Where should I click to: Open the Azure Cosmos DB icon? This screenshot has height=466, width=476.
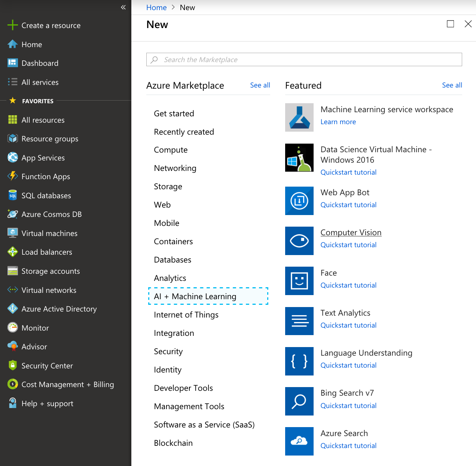point(13,214)
